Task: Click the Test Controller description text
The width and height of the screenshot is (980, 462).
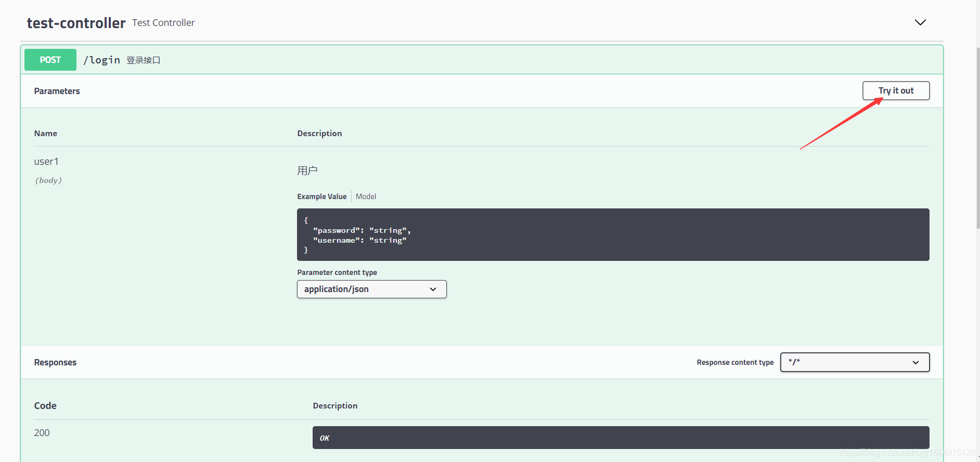Action: (163, 23)
